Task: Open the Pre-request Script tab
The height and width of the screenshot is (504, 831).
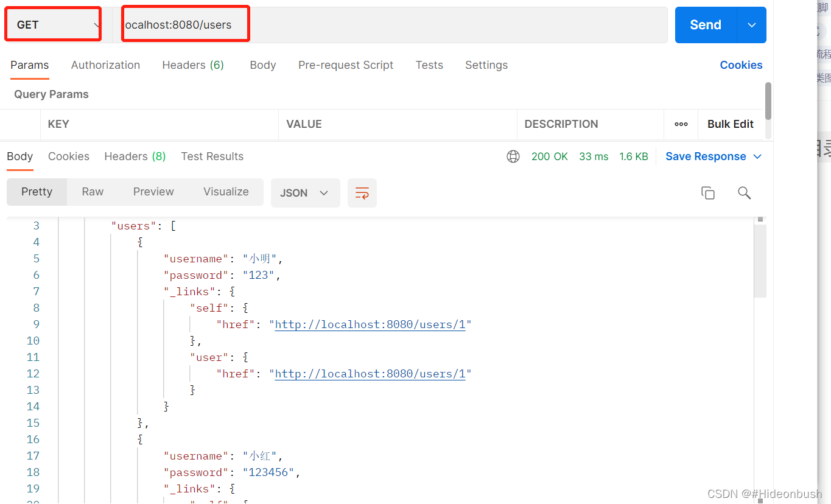Action: (346, 65)
